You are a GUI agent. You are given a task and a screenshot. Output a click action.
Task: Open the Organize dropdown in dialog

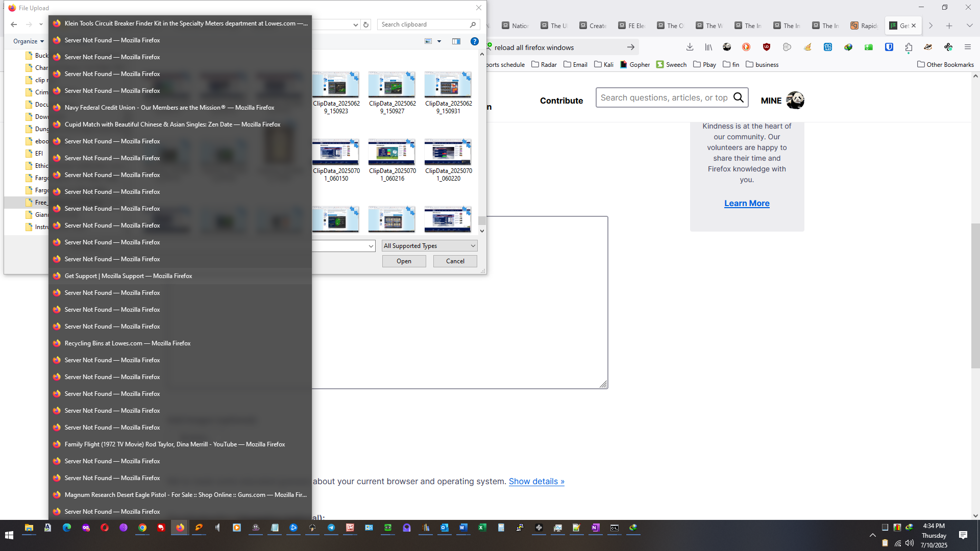[x=29, y=41]
